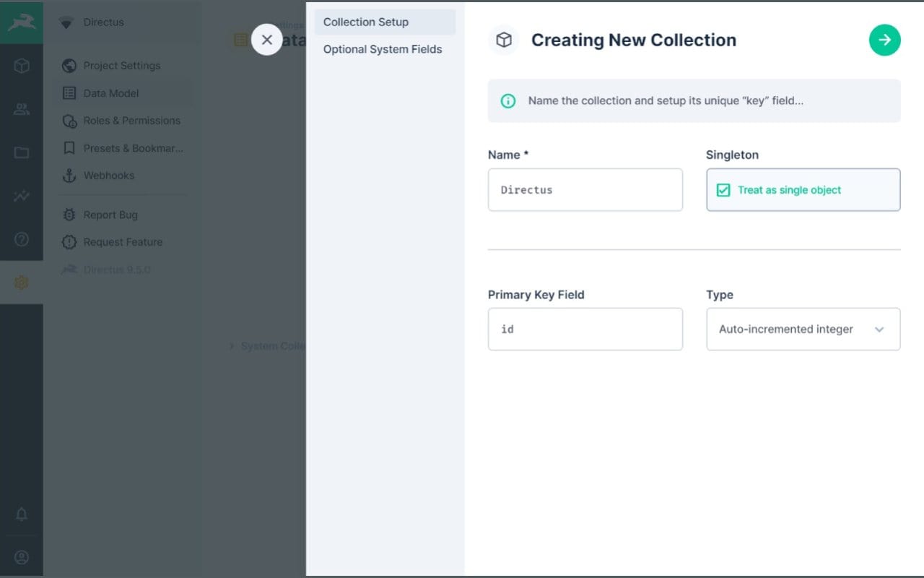Open the Type dropdown
Screen dimensions: 924x578
tap(803, 329)
